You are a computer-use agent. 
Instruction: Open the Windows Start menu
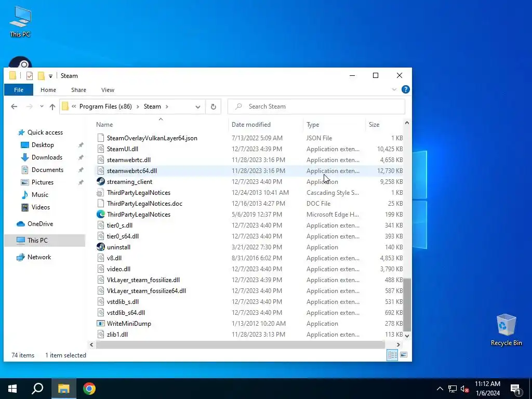[12, 389]
